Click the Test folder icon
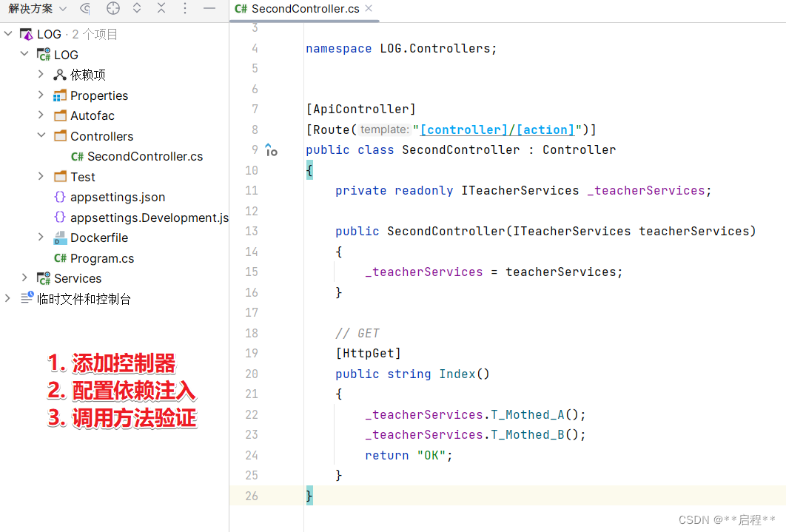Image resolution: width=786 pixels, height=532 pixels. click(x=60, y=176)
